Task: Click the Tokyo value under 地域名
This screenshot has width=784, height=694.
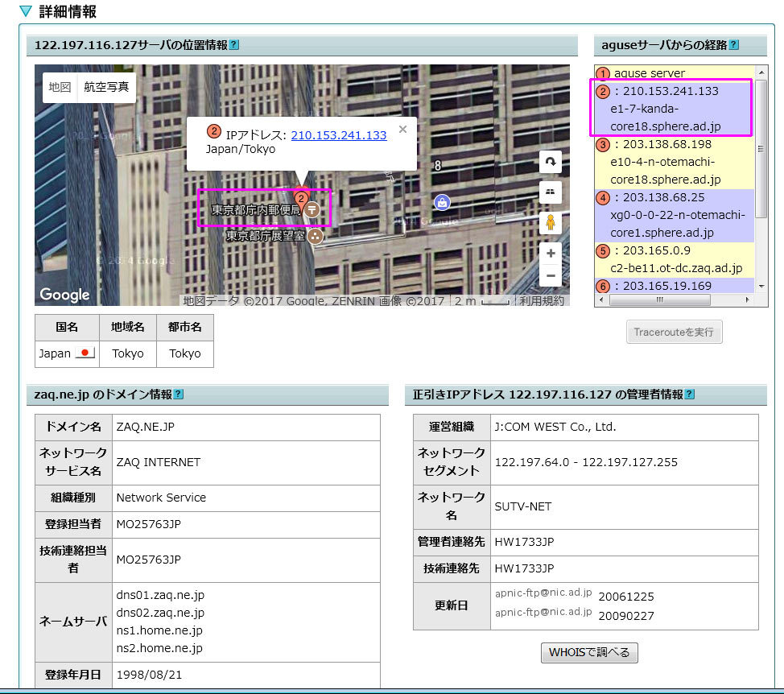Action: pyautogui.click(x=128, y=353)
